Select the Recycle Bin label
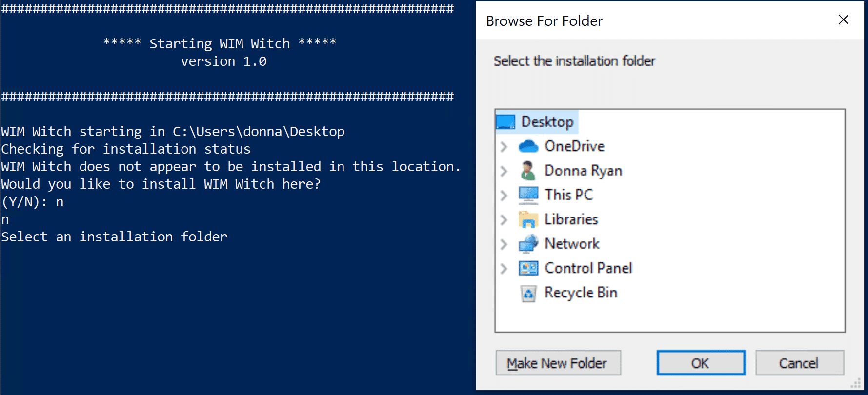The width and height of the screenshot is (868, 395). click(x=581, y=293)
